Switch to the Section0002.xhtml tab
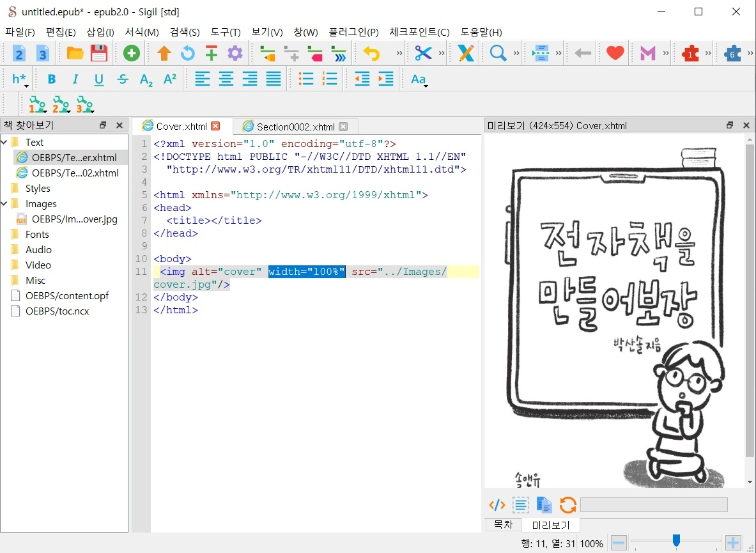The image size is (756, 553). click(x=295, y=127)
